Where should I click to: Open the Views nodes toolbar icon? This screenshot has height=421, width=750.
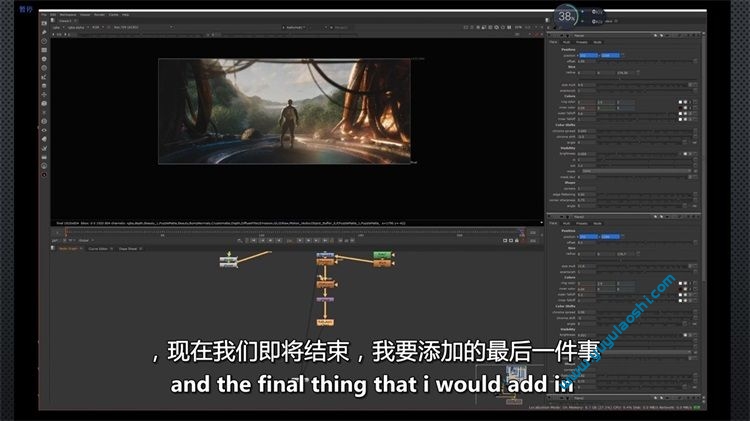44,130
